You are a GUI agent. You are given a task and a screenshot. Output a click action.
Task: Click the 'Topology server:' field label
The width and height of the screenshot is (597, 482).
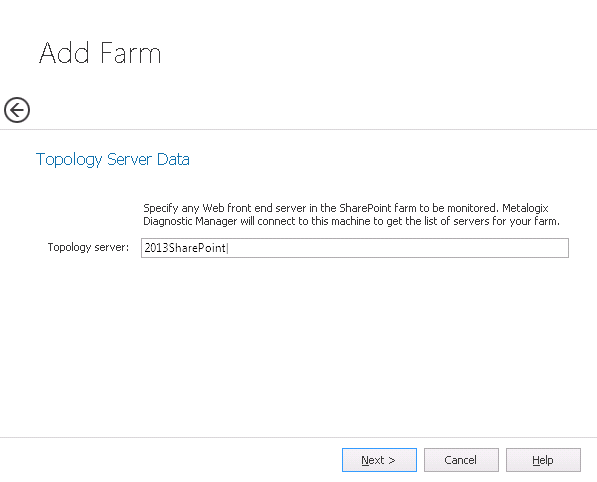pos(88,247)
